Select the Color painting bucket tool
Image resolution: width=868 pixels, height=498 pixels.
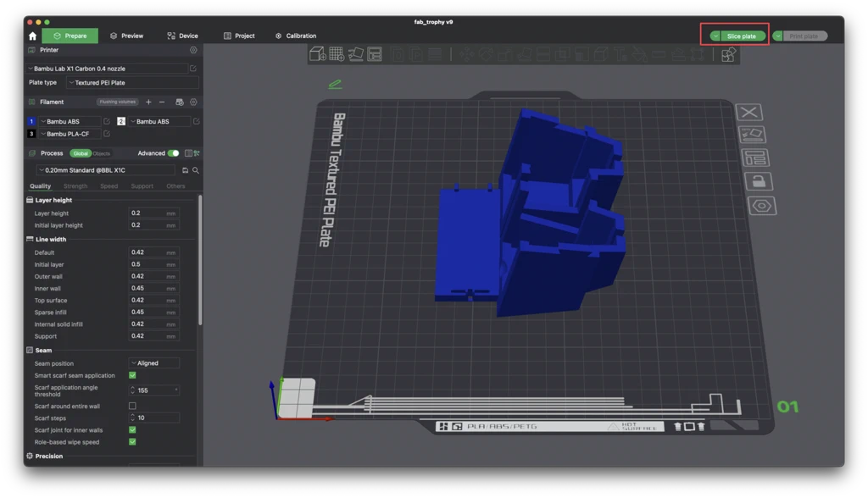pos(639,54)
